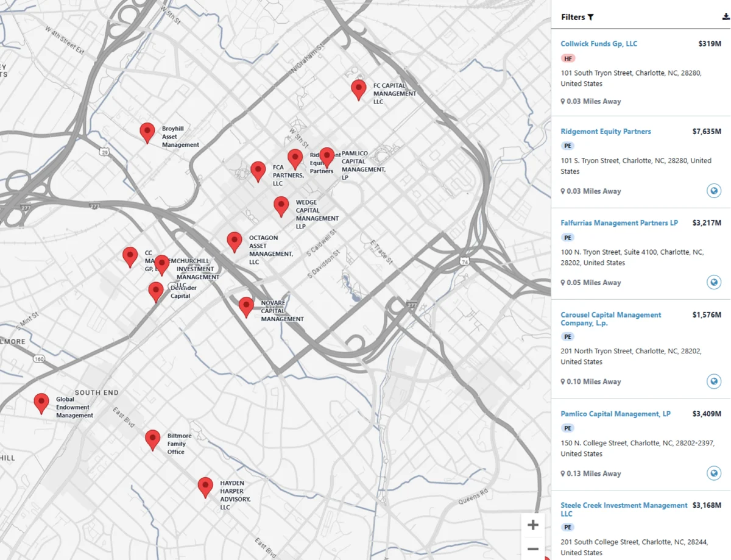Click the Queens Rd street label
Screen dimensions: 731x560
tap(473, 497)
